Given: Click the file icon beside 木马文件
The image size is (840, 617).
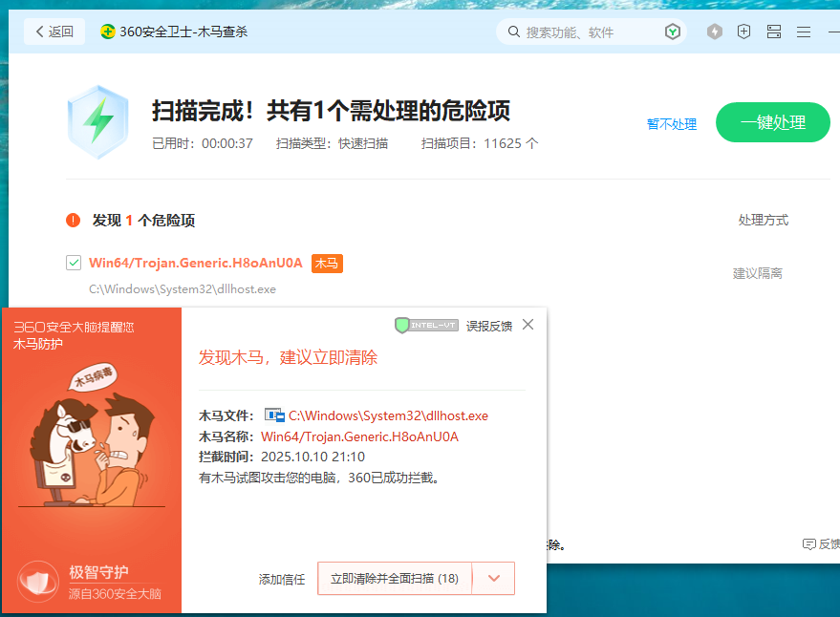Looking at the screenshot, I should [274, 415].
